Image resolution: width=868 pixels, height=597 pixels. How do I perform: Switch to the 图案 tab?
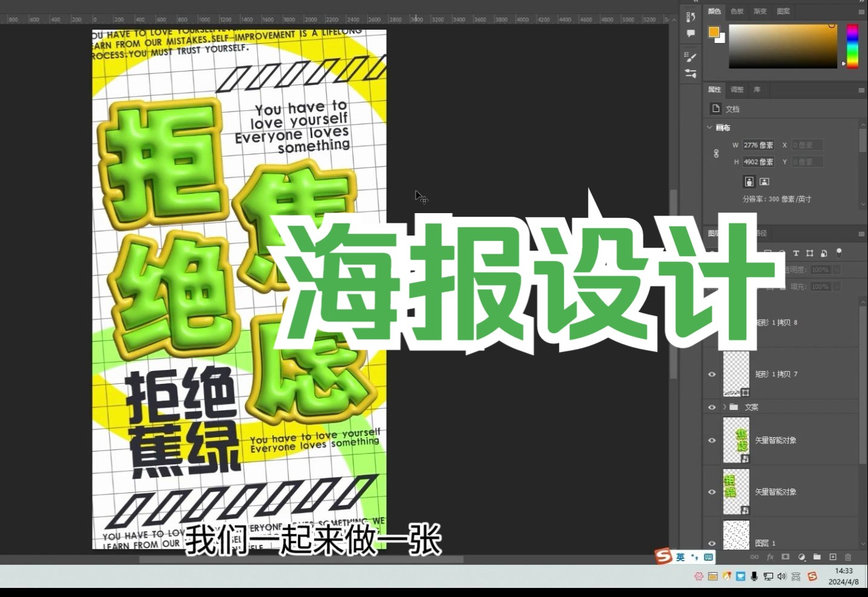tap(783, 12)
